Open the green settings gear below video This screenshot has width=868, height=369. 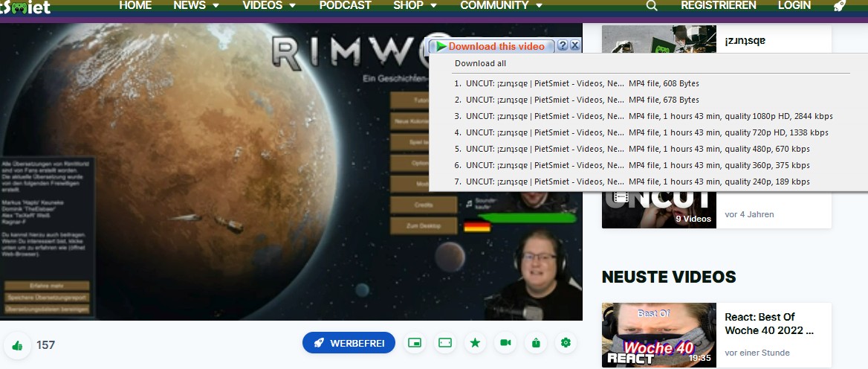point(566,343)
